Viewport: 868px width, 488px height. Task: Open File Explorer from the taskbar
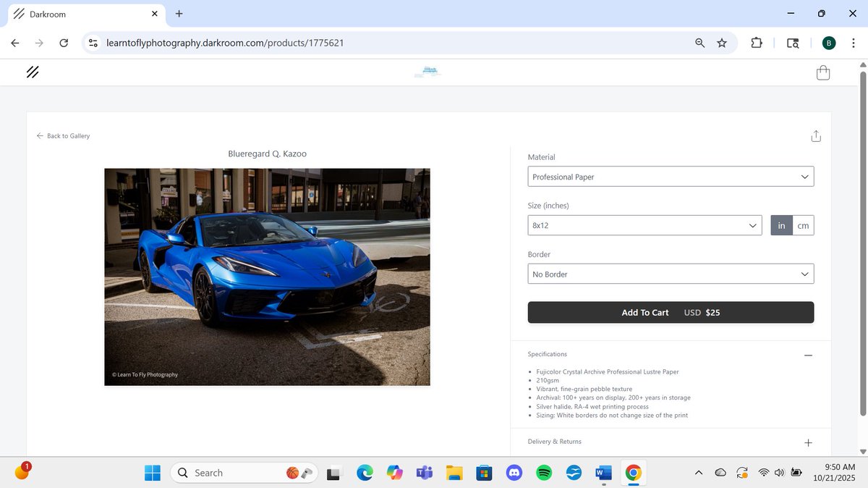(454, 473)
